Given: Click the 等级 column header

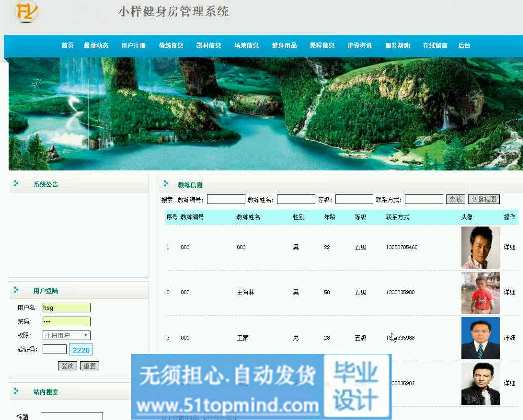Looking at the screenshot, I should tap(360, 217).
